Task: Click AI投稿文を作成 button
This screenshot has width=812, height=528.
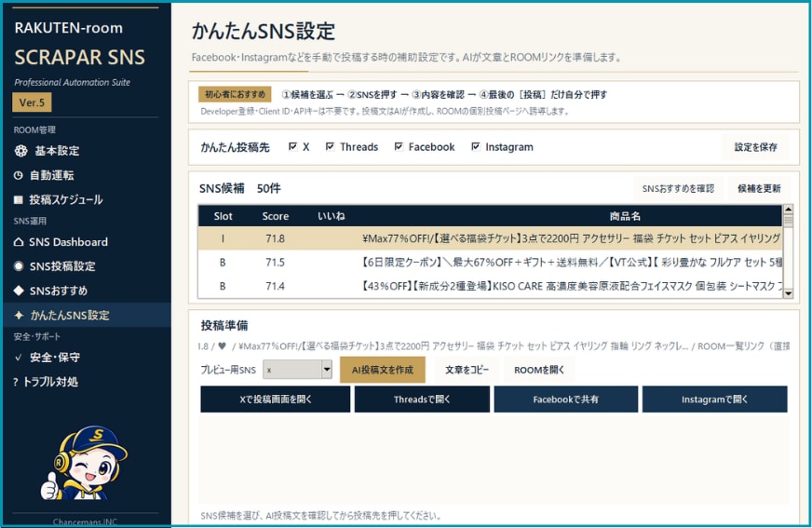Action: [x=382, y=370]
